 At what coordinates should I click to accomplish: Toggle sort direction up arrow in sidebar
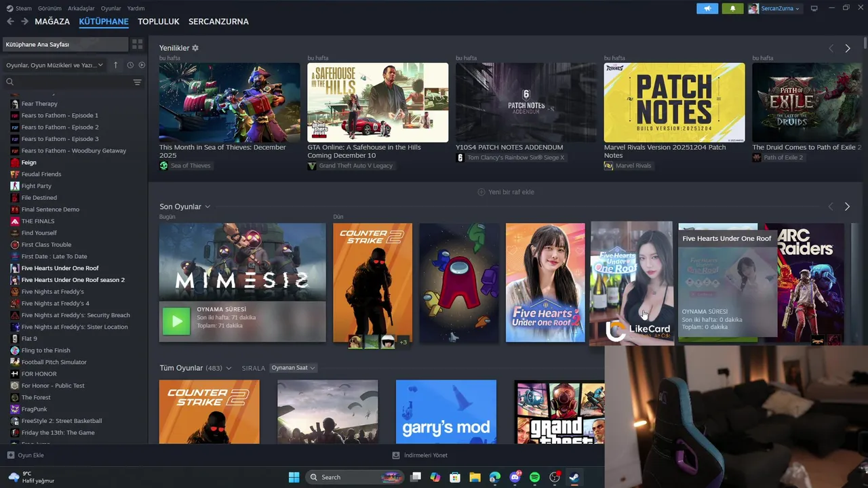click(116, 65)
